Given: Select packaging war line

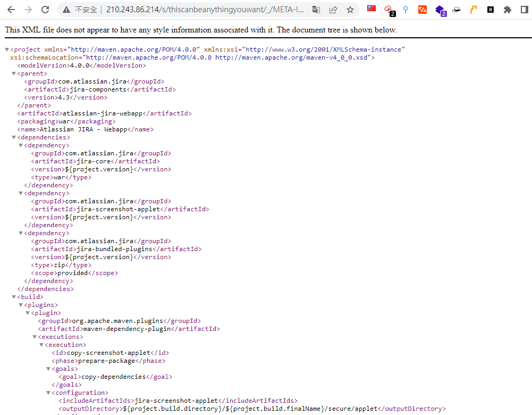Looking at the screenshot, I should click(x=66, y=121).
